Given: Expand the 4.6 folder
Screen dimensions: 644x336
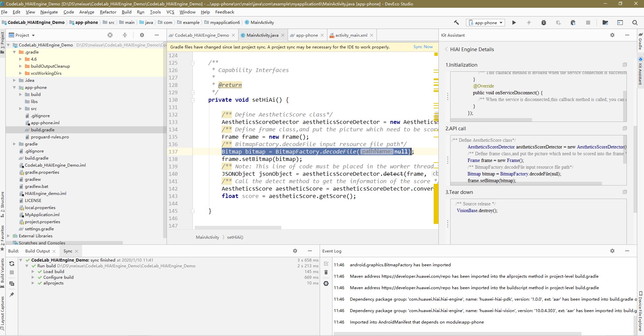Looking at the screenshot, I should (21, 59).
